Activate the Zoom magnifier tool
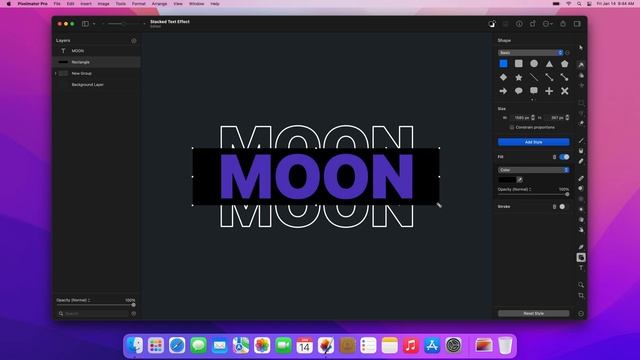The width and height of the screenshot is (640, 360). pyautogui.click(x=581, y=284)
